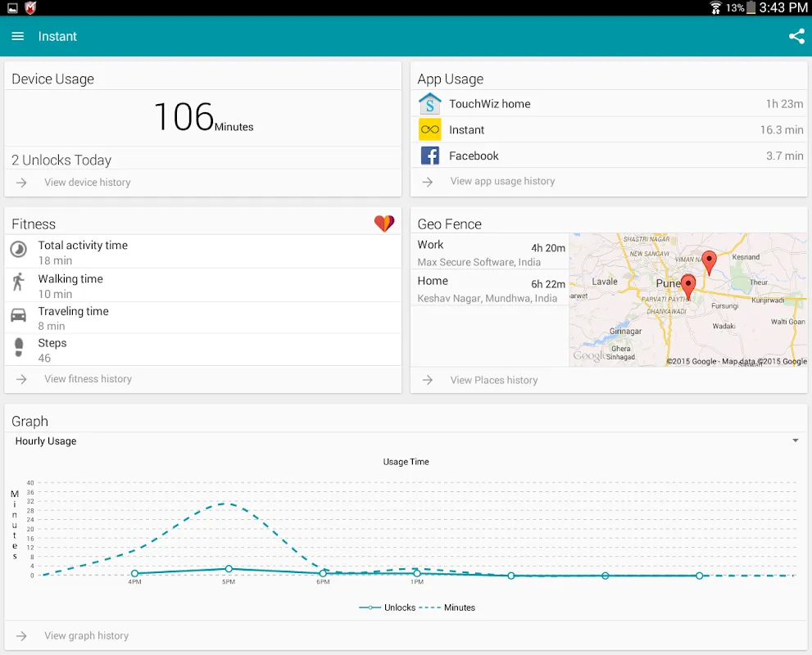Tap the 5PM unlocks data point
Viewport: 812px width, 655px height.
pyautogui.click(x=229, y=568)
